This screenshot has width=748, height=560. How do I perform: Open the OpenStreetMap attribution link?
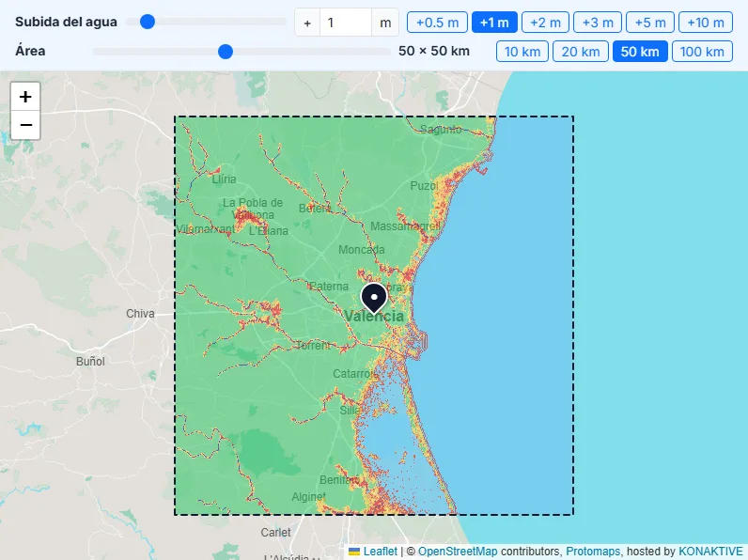coord(458,552)
